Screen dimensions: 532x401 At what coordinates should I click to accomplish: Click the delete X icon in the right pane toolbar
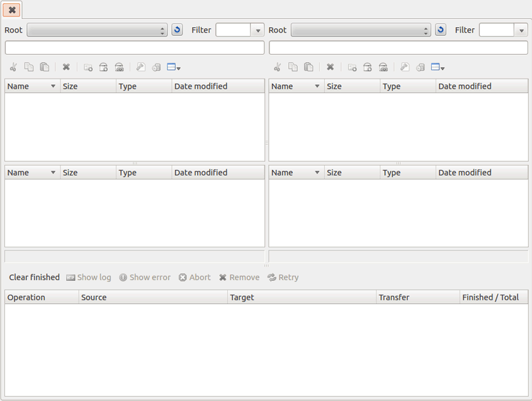coord(330,67)
